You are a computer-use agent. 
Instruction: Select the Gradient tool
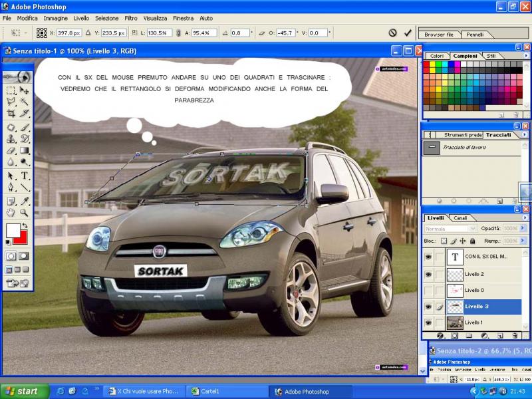[x=24, y=150]
